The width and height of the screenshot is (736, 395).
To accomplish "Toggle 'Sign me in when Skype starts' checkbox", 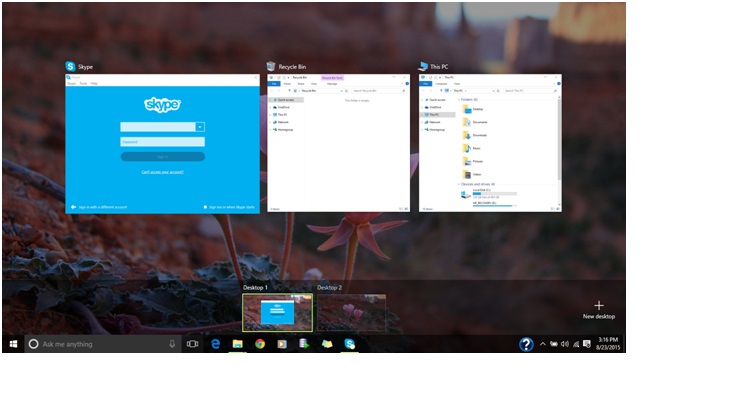I will 205,207.
